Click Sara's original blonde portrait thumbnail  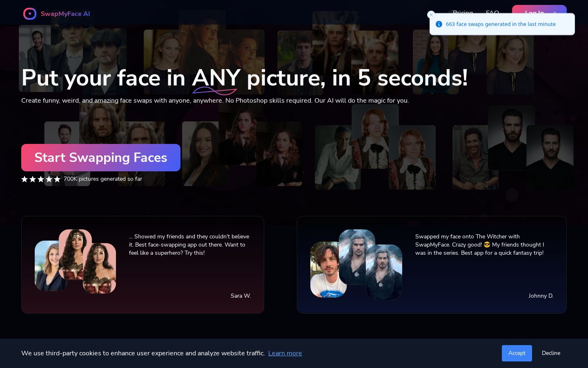(47, 266)
